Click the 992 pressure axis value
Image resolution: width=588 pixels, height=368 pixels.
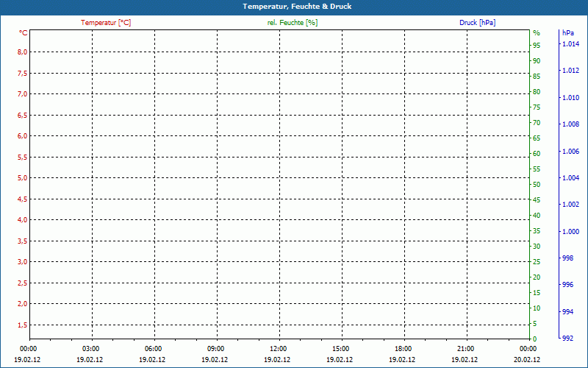[x=568, y=339]
